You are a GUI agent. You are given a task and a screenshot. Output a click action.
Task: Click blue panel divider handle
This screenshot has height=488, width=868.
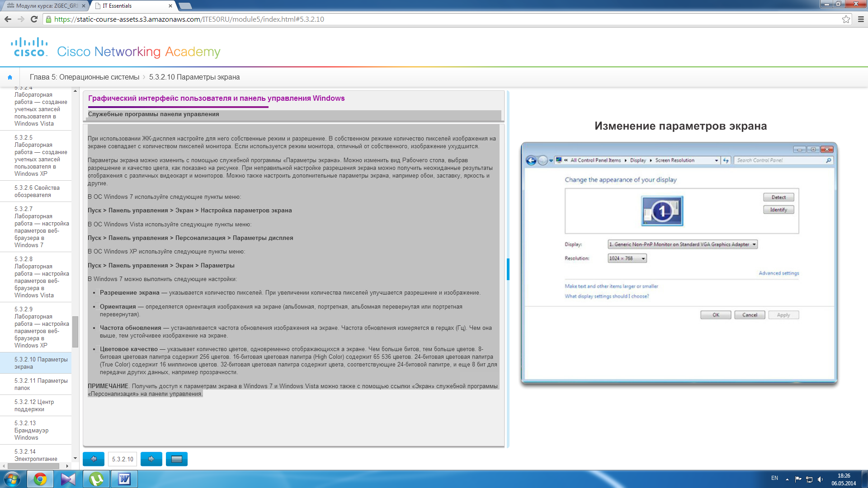[x=508, y=269]
